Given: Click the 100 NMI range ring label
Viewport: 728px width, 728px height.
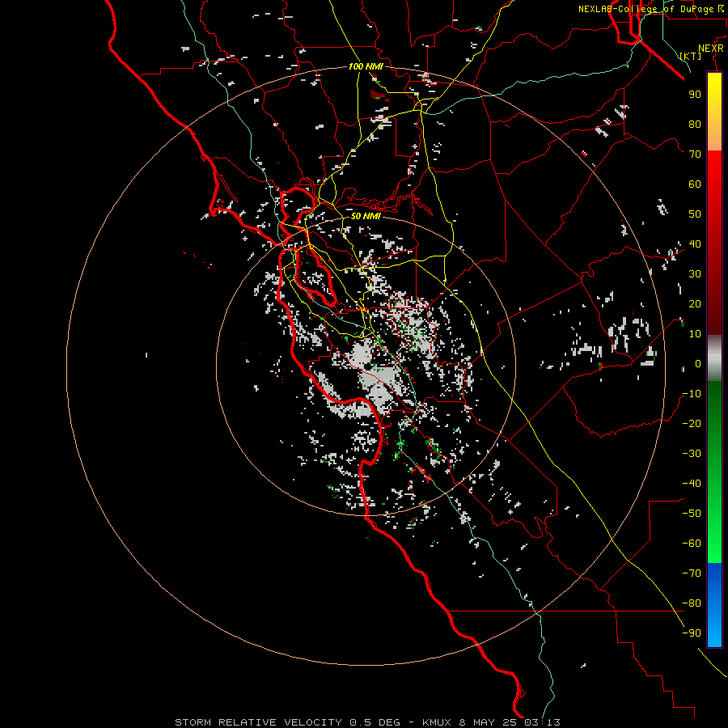Looking at the screenshot, I should click(x=366, y=66).
